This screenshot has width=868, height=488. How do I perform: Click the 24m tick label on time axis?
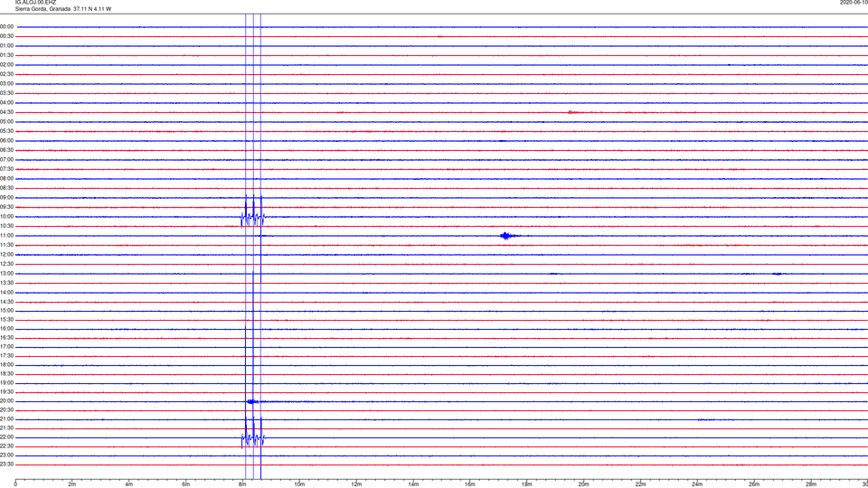pyautogui.click(x=697, y=484)
